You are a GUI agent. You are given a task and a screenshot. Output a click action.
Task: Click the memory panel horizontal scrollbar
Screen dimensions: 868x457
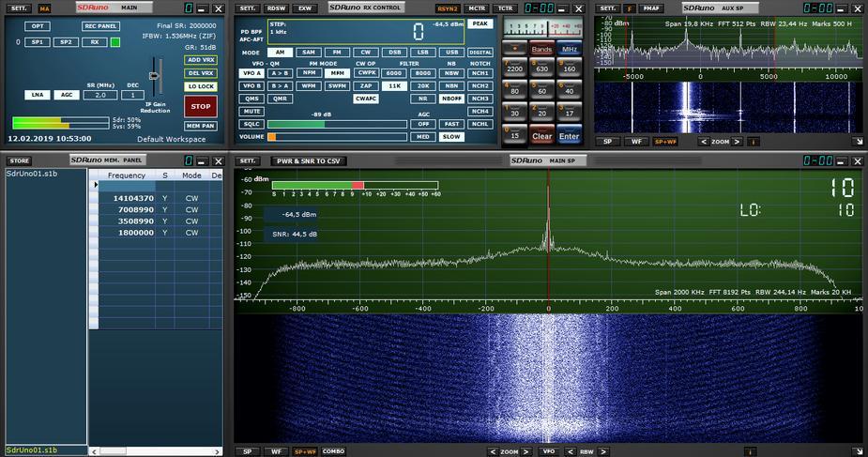tap(156, 451)
